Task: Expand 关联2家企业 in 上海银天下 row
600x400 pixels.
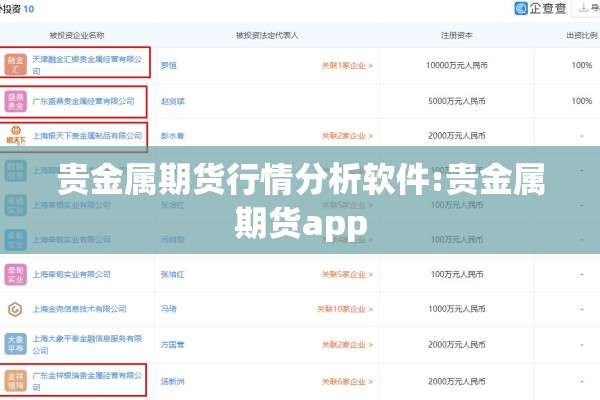Action: point(347,136)
